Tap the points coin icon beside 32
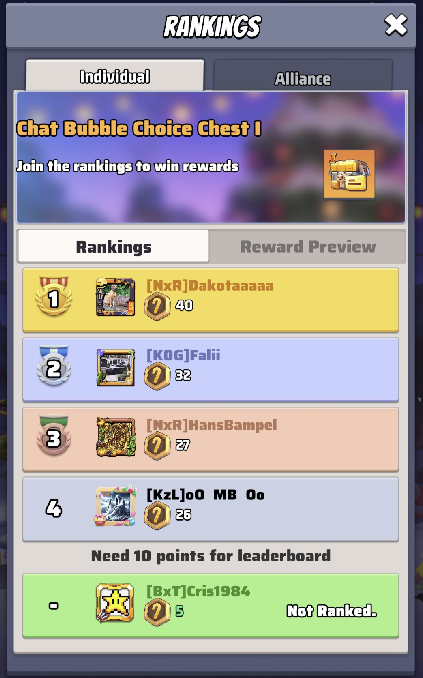Screen dimensions: 423x678 tap(157, 376)
